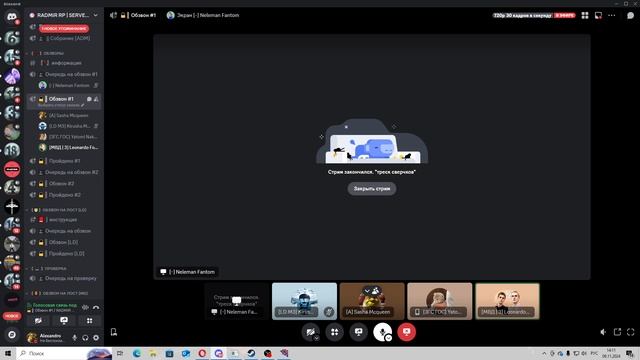Open the Пройдено #1 voice channel

point(64,161)
